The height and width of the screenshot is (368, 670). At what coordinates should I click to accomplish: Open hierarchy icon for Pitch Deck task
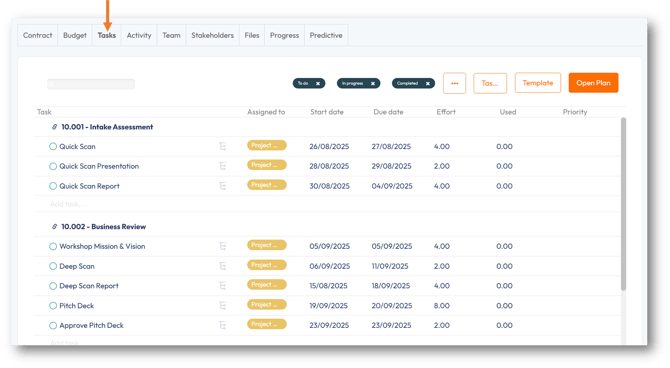[223, 306]
